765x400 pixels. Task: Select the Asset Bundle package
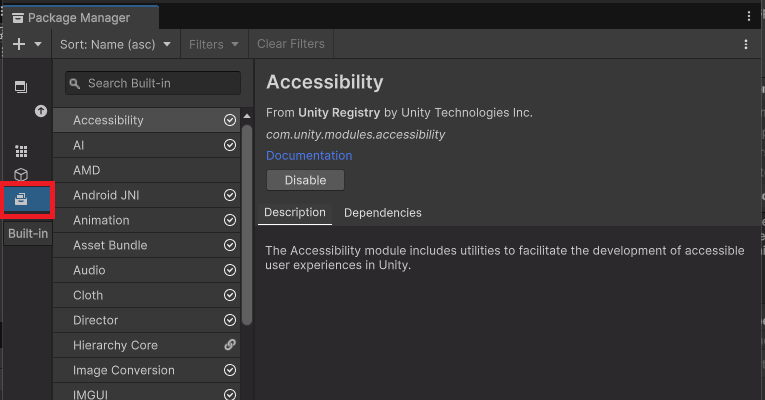tap(146, 245)
